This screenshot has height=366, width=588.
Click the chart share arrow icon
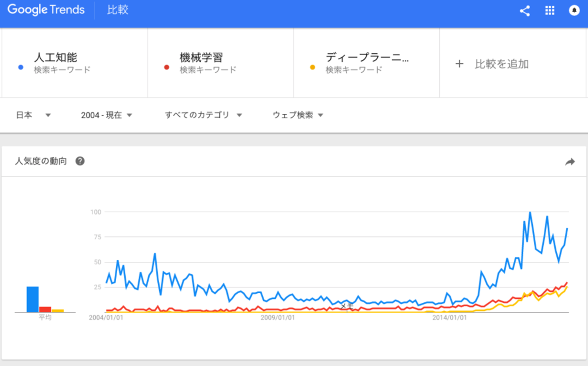point(570,162)
